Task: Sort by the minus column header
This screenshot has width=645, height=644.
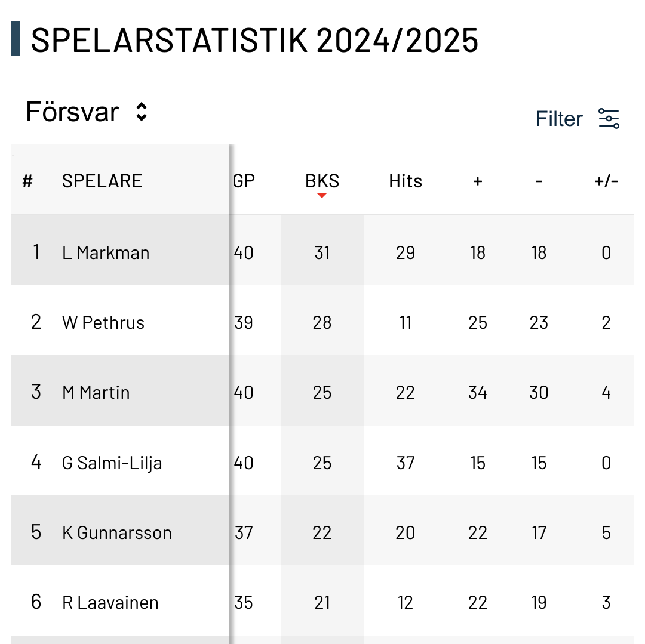Action: point(539,181)
